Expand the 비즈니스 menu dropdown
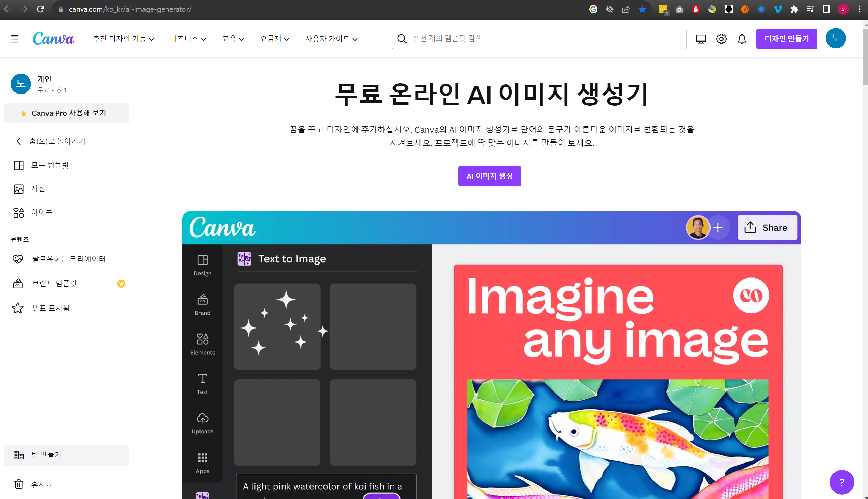Screen dimensions: 868x499 [x=188, y=39]
